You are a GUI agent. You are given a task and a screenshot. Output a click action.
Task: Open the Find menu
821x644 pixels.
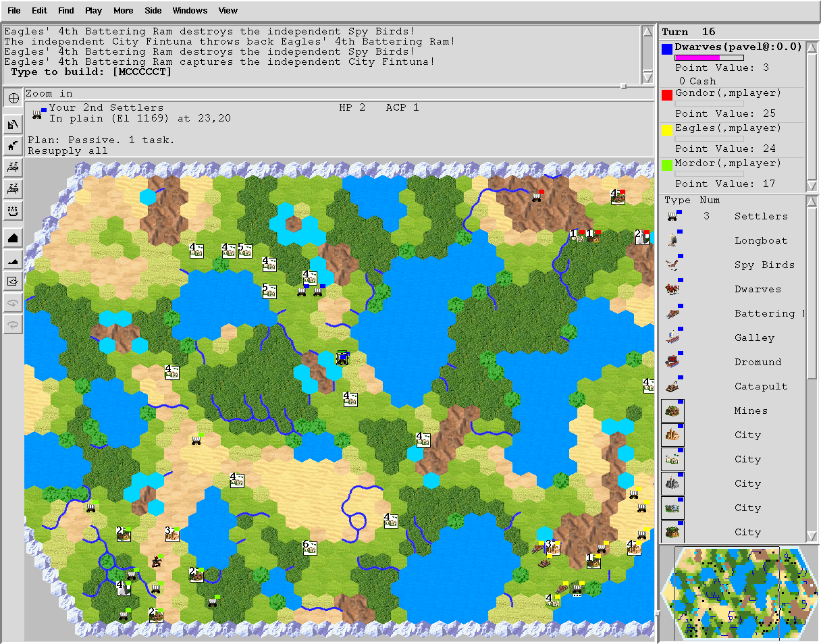tap(66, 11)
